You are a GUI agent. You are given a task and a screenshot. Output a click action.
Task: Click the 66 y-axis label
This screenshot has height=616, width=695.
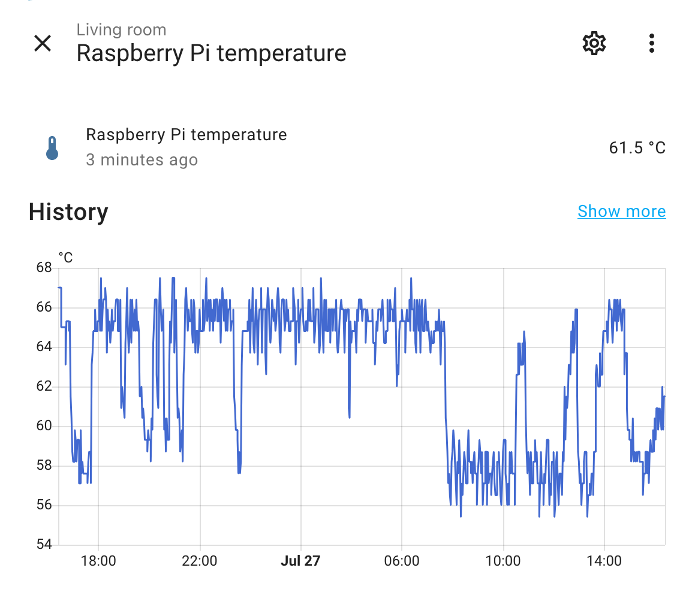44,307
